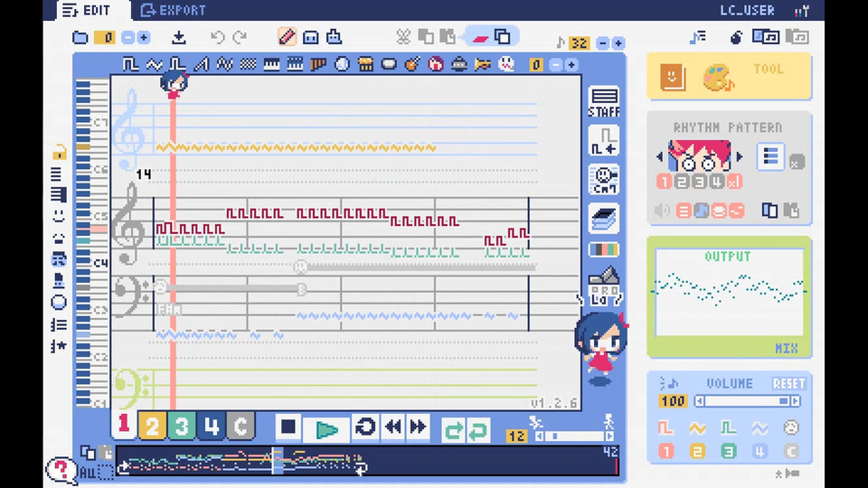Rewind playback
Image resolution: width=868 pixels, height=488 pixels.
pyautogui.click(x=393, y=427)
